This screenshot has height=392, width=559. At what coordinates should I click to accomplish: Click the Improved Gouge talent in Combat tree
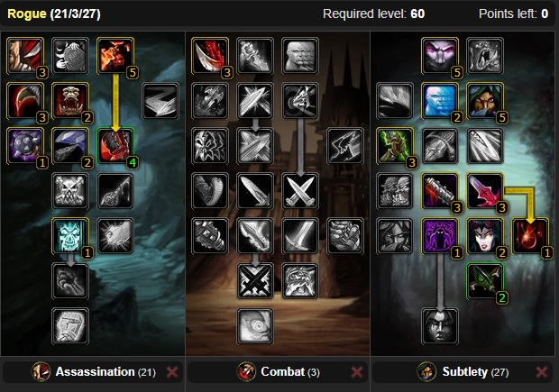pyautogui.click(x=209, y=56)
